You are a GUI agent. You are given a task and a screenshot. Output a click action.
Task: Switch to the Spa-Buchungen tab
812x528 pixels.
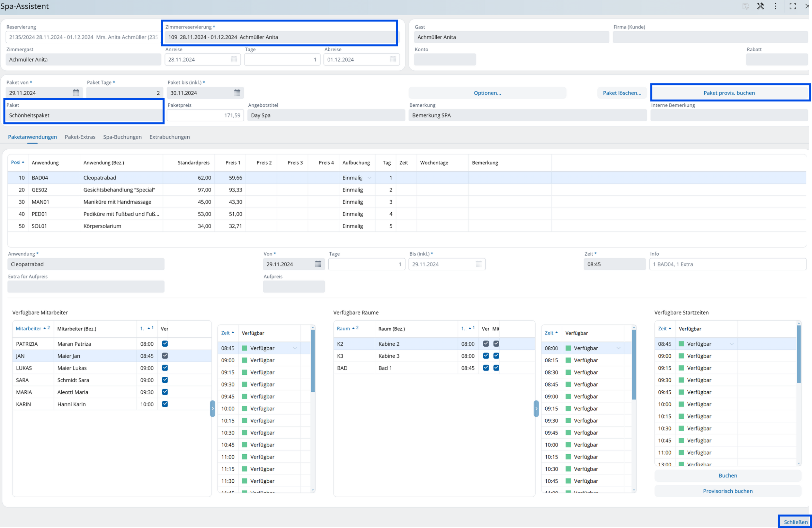point(122,137)
